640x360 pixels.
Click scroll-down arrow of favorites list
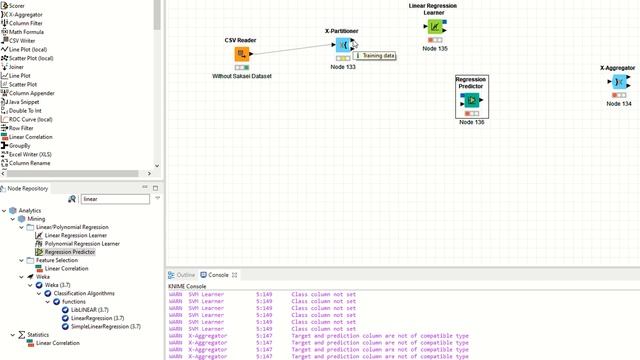pos(157,166)
